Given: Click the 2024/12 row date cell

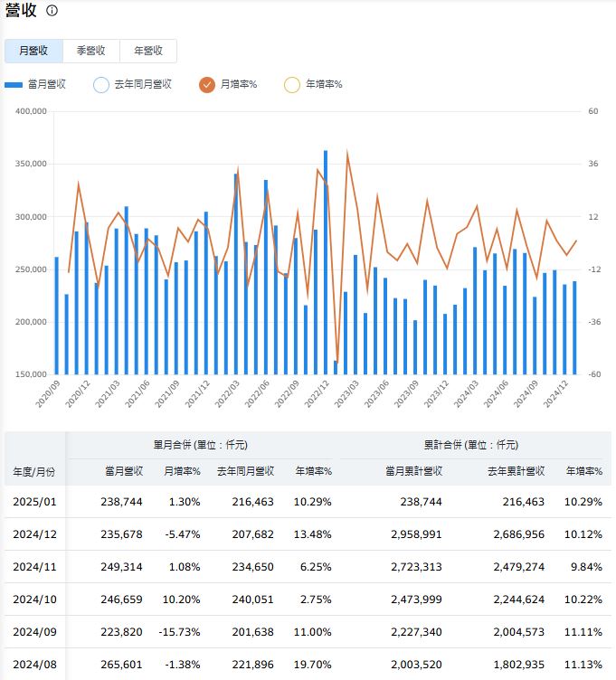Looking at the screenshot, I should [x=34, y=534].
